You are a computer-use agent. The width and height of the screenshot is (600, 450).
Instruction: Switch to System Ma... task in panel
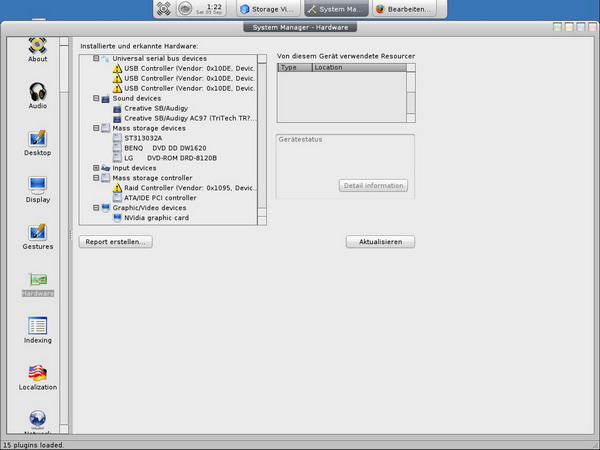[x=336, y=9]
